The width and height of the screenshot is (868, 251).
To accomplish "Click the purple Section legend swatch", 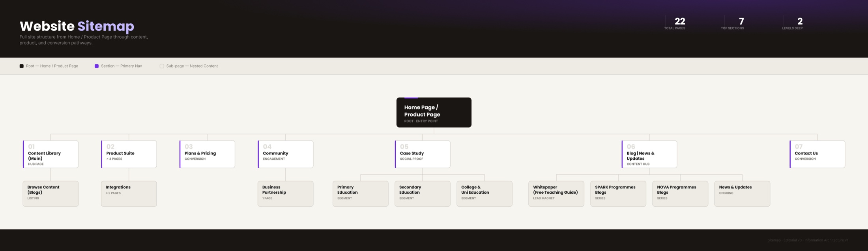I will tap(97, 66).
